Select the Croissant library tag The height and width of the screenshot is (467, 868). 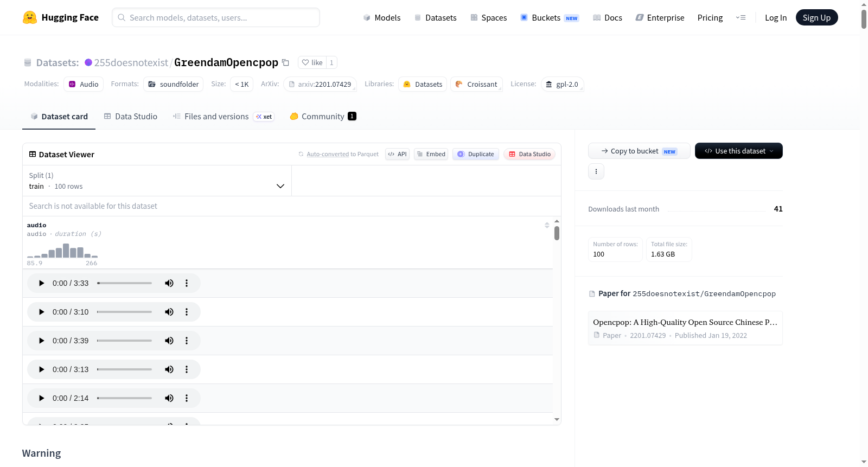pos(476,84)
